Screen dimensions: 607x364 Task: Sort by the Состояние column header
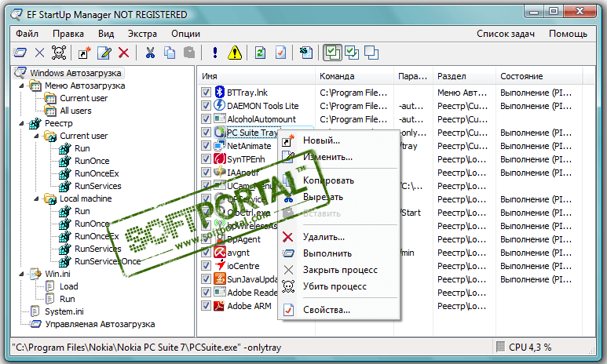(539, 76)
